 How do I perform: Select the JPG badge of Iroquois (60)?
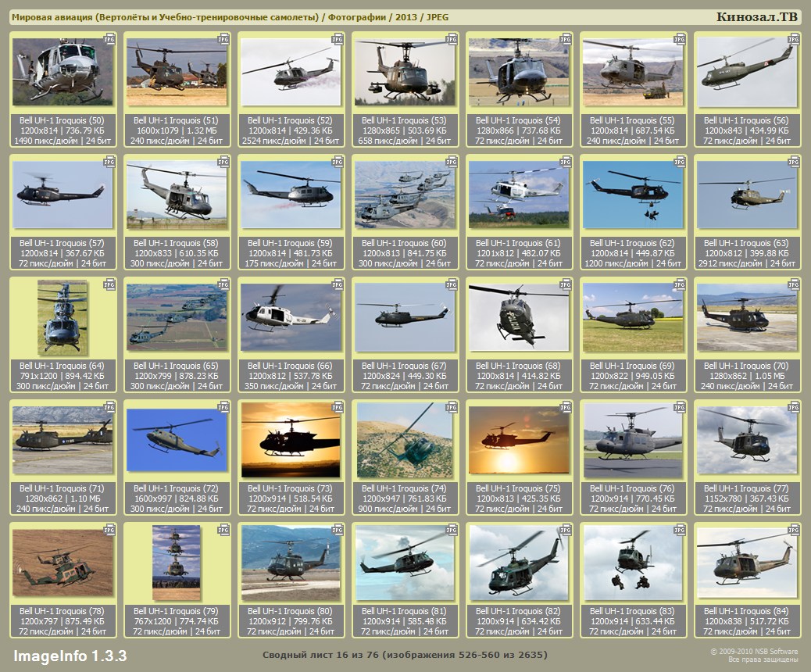(452, 162)
